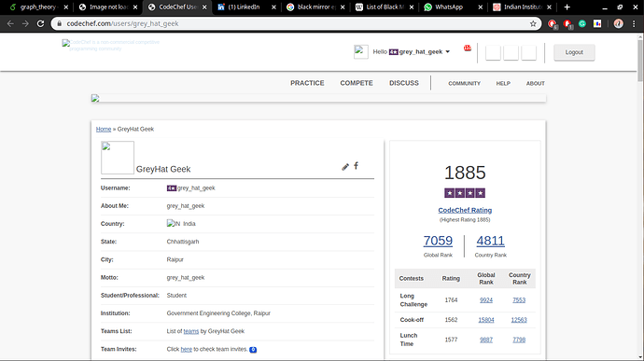
Task: Open a new browser tab
Action: pos(567,7)
